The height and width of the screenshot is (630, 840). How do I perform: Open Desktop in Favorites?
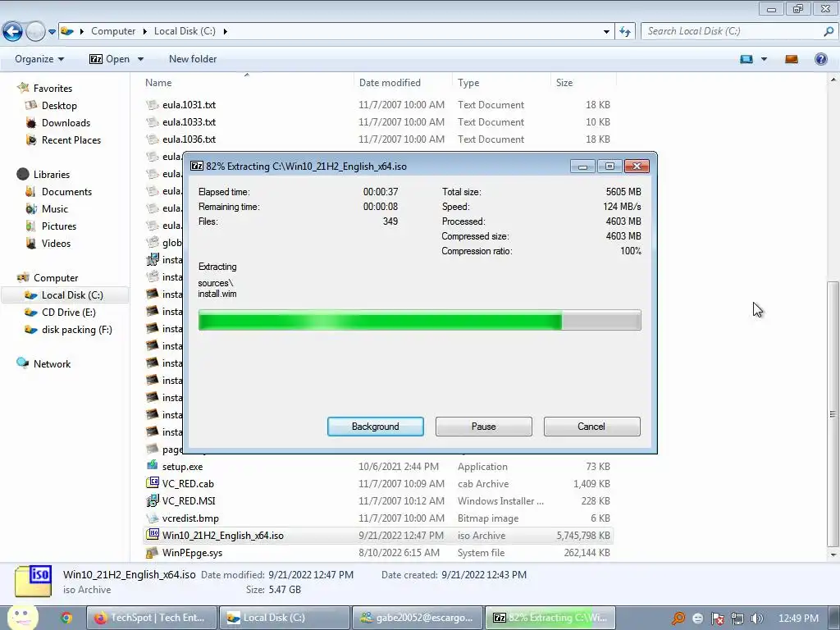pos(59,106)
